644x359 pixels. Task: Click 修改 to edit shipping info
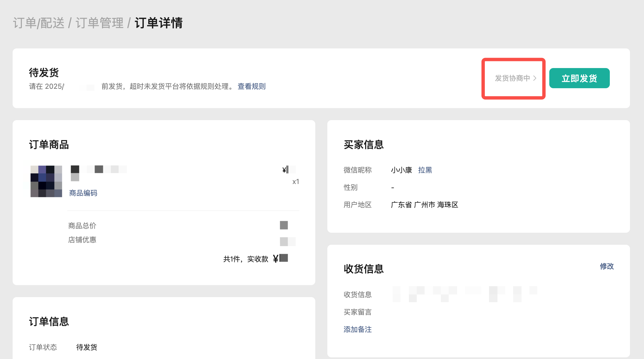click(606, 266)
